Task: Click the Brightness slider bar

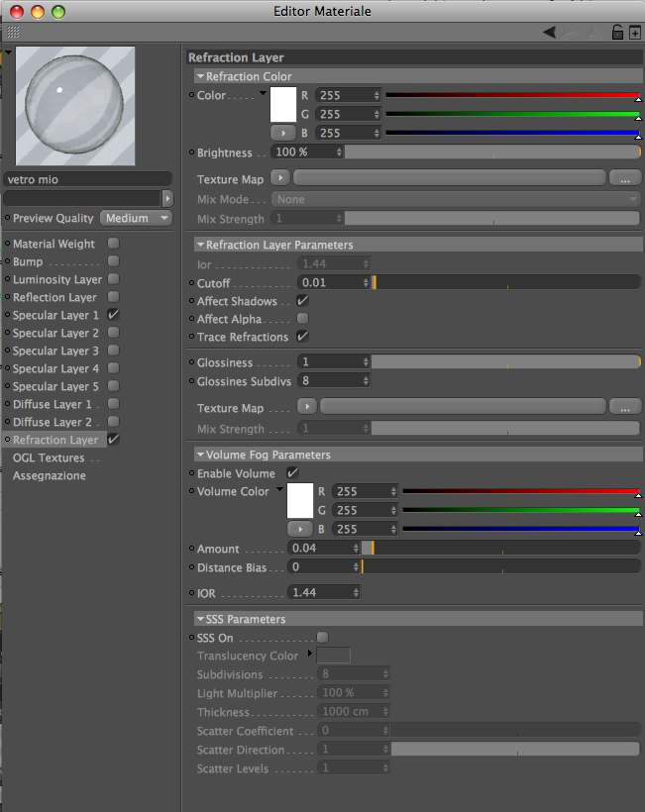Action: coord(492,152)
